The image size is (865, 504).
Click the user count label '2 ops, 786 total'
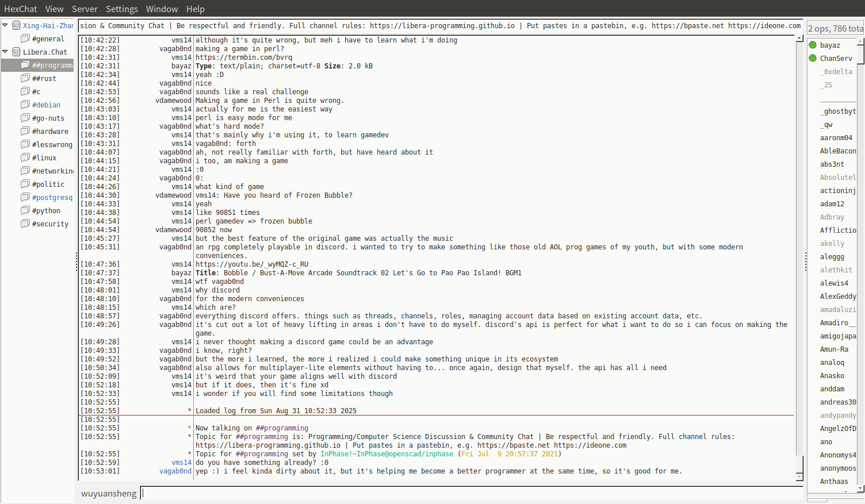(836, 28)
